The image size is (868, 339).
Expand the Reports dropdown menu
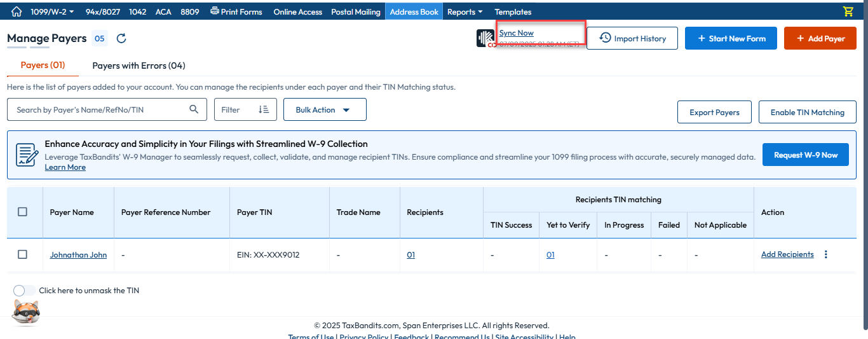pos(465,11)
